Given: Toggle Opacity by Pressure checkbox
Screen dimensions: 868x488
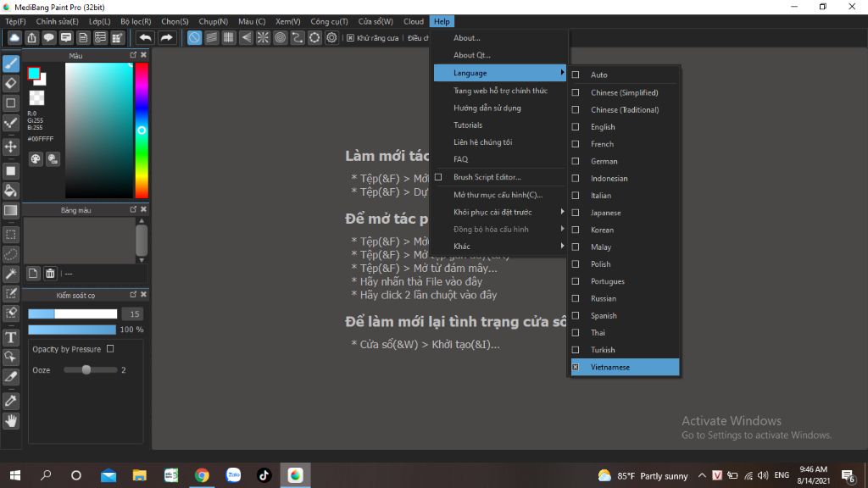Looking at the screenshot, I should tap(110, 348).
